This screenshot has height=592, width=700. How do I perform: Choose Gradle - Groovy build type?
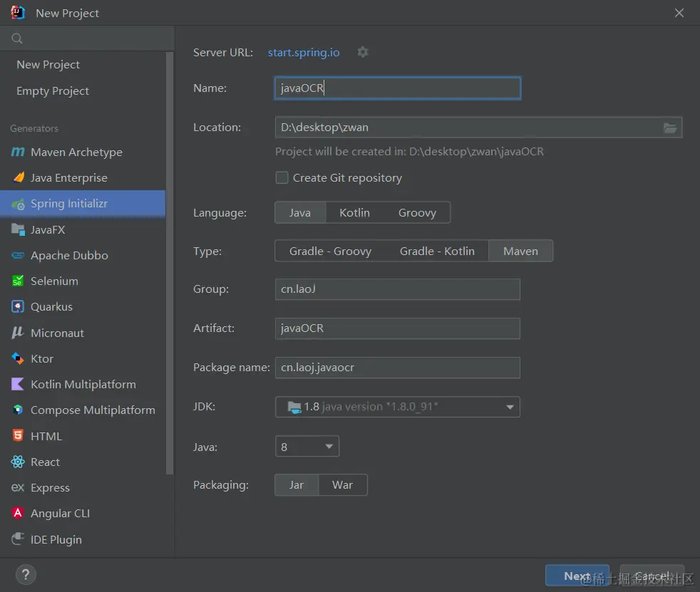pyautogui.click(x=330, y=251)
